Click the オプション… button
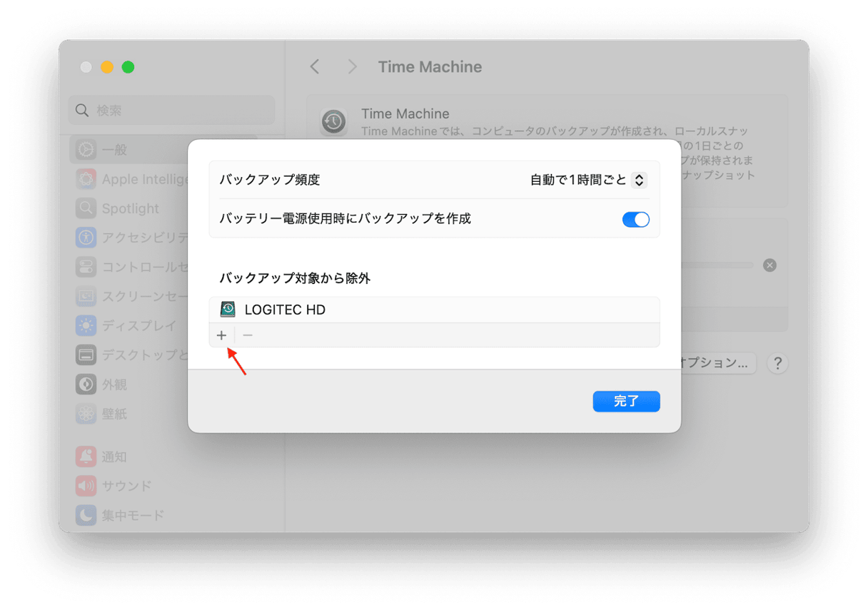Screen dimensions: 868x610 pos(717,362)
